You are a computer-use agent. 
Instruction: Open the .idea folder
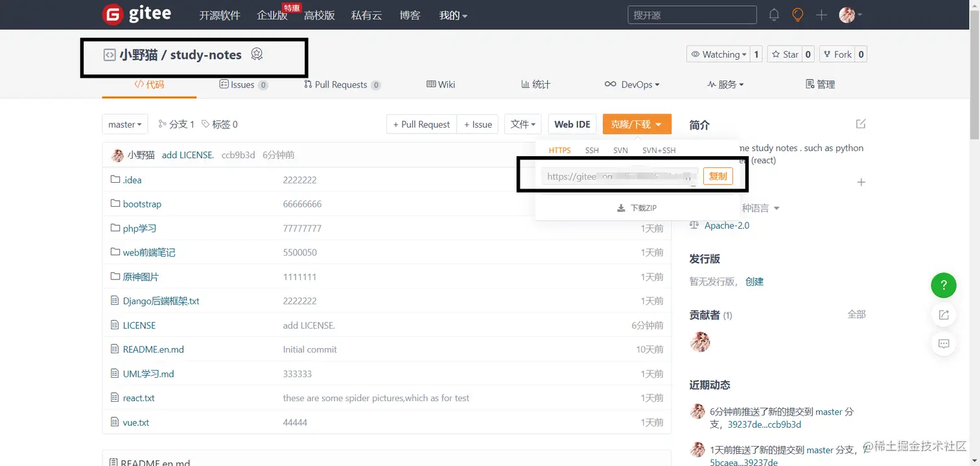click(132, 180)
